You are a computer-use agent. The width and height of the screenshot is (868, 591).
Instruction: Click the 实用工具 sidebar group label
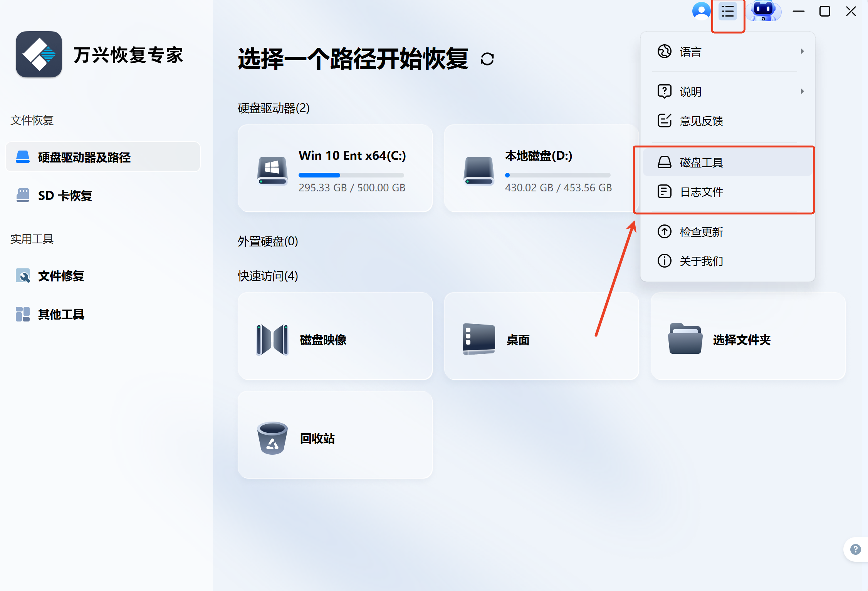pyautogui.click(x=32, y=239)
